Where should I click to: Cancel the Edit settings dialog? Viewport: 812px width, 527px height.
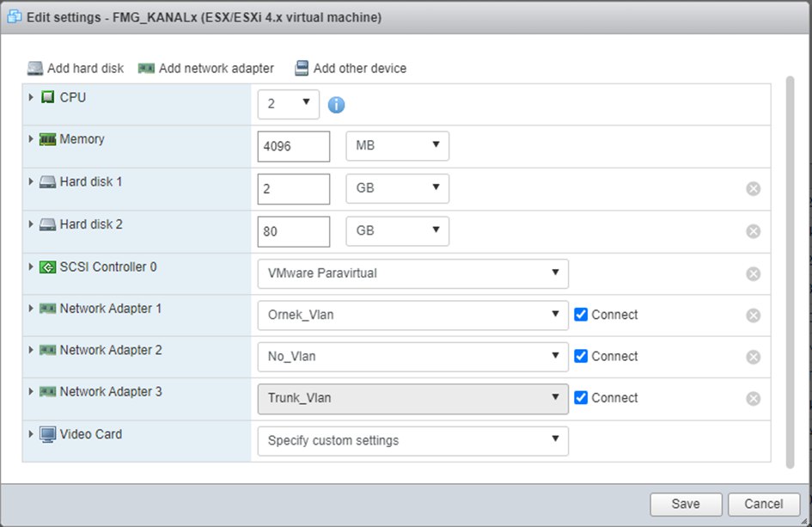763,505
